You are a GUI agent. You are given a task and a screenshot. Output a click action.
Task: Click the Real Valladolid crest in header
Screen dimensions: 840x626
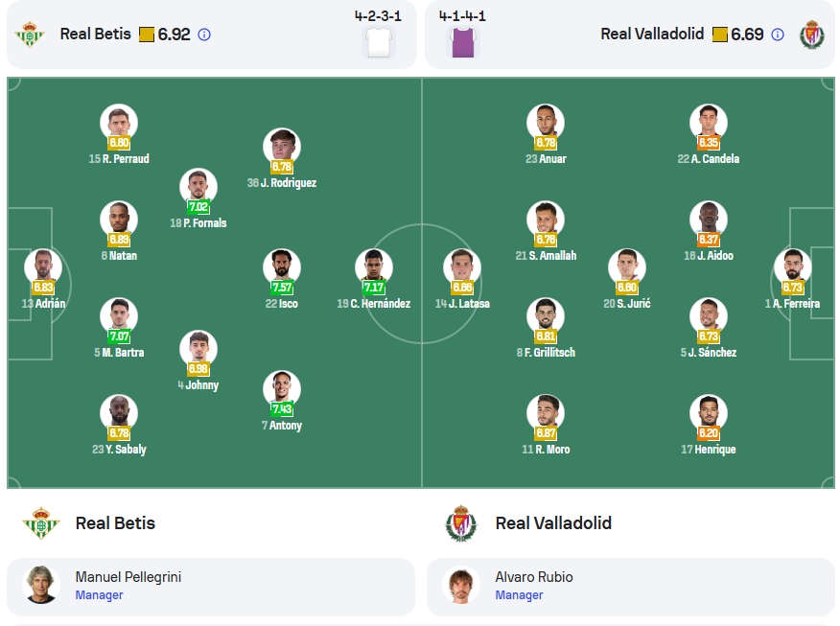(x=811, y=35)
